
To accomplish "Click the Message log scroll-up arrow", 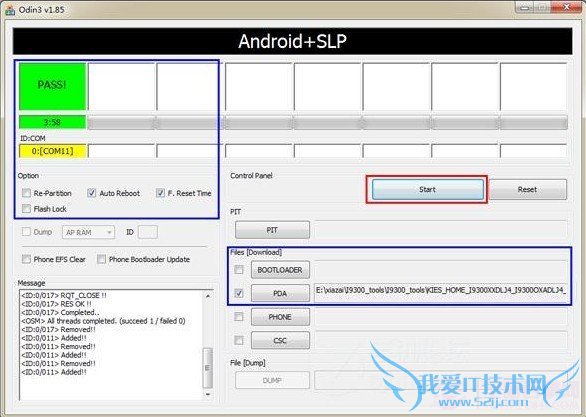I will (208, 296).
